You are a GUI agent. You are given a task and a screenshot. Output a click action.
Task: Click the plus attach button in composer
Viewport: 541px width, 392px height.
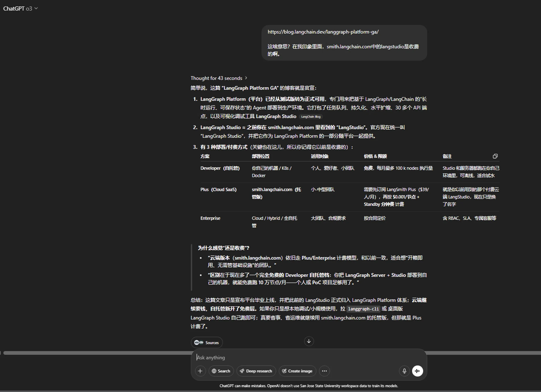(x=200, y=371)
